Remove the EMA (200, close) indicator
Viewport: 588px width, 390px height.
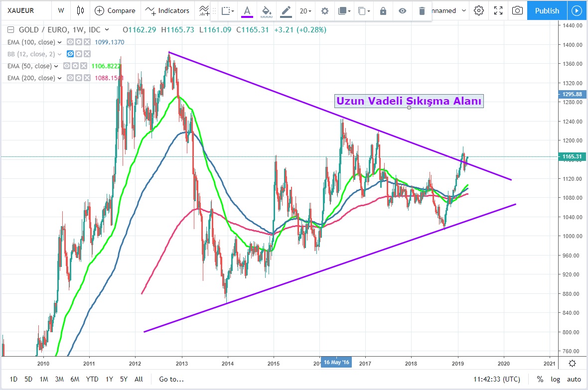click(x=87, y=78)
